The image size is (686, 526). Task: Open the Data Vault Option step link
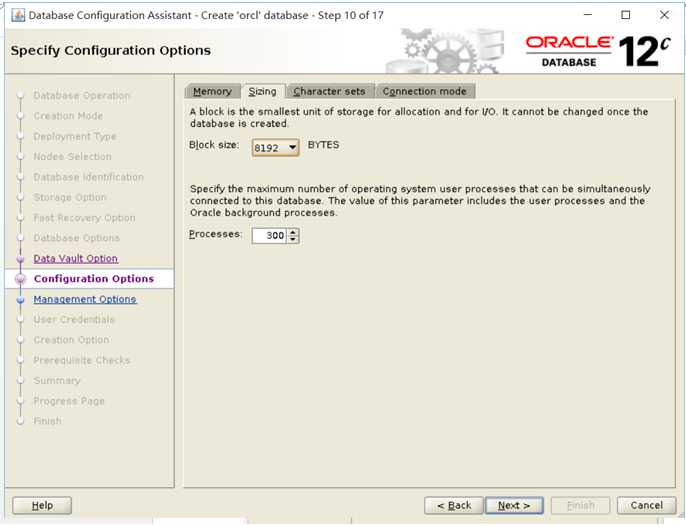[x=76, y=259]
